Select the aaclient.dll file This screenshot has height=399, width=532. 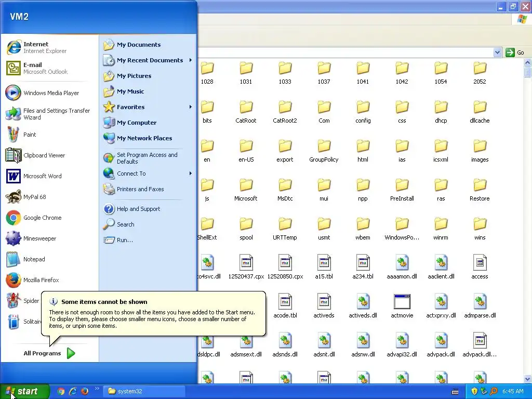pyautogui.click(x=441, y=268)
